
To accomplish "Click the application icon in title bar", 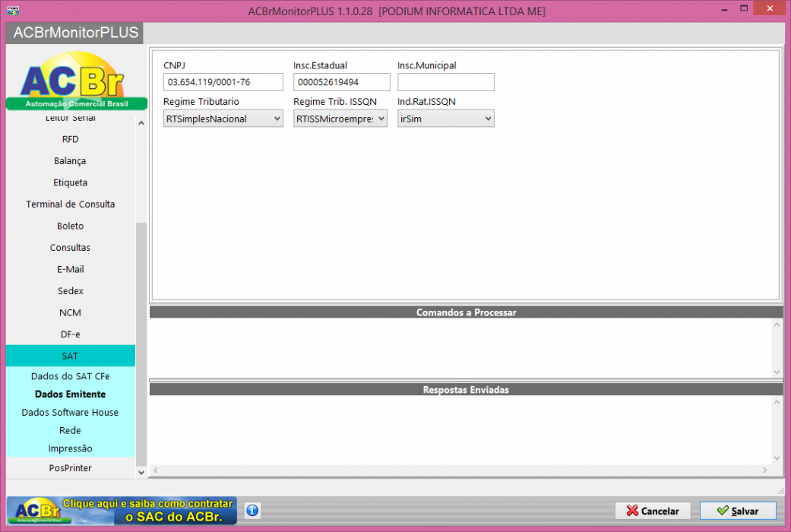I will (13, 10).
